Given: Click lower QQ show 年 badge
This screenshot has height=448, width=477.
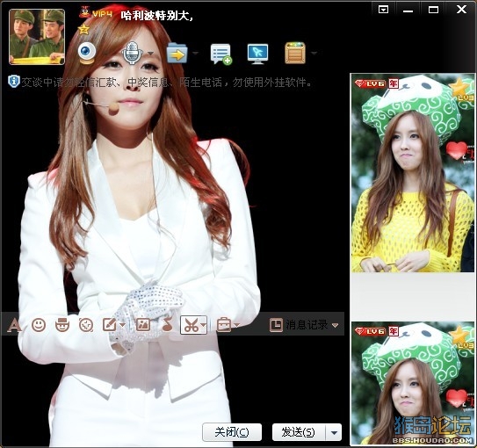Looking at the screenshot, I should [x=394, y=331].
